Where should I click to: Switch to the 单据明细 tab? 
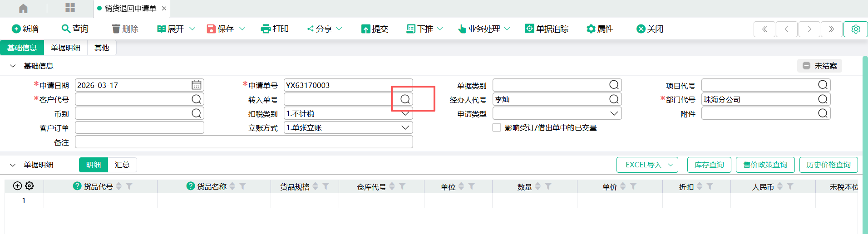pyautogui.click(x=65, y=48)
